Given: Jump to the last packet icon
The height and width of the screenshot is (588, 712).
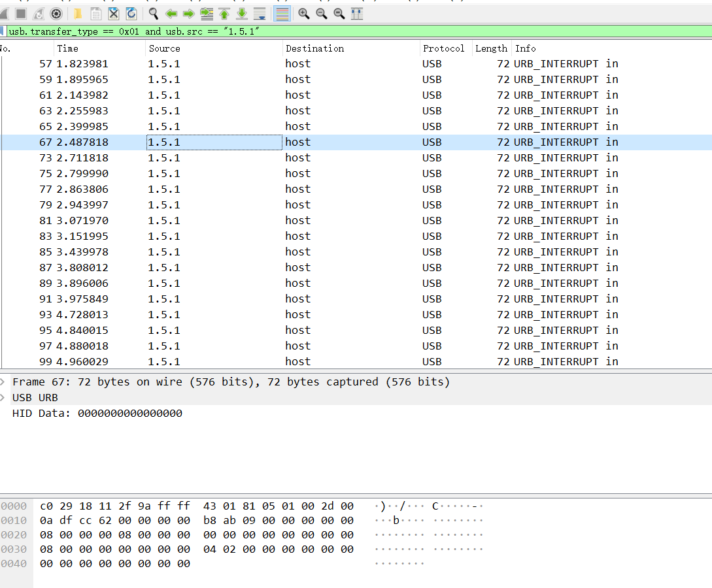Looking at the screenshot, I should pos(242,13).
